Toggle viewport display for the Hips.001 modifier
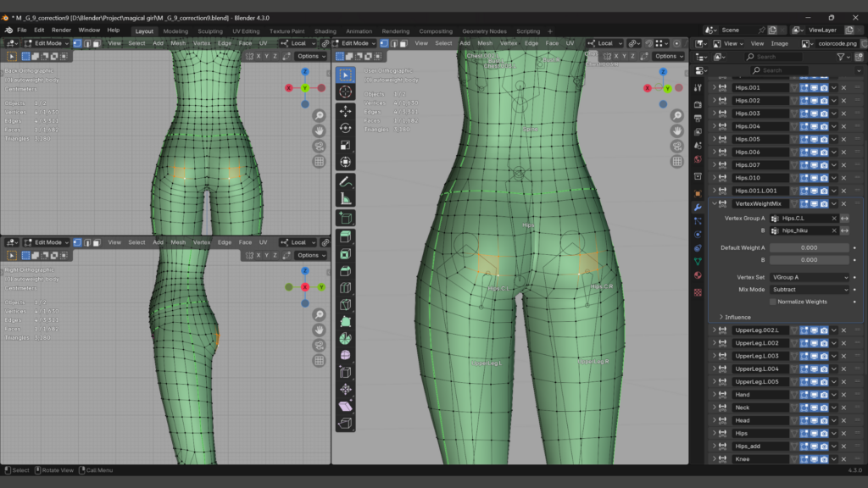The height and width of the screenshot is (488, 868). coord(814,87)
